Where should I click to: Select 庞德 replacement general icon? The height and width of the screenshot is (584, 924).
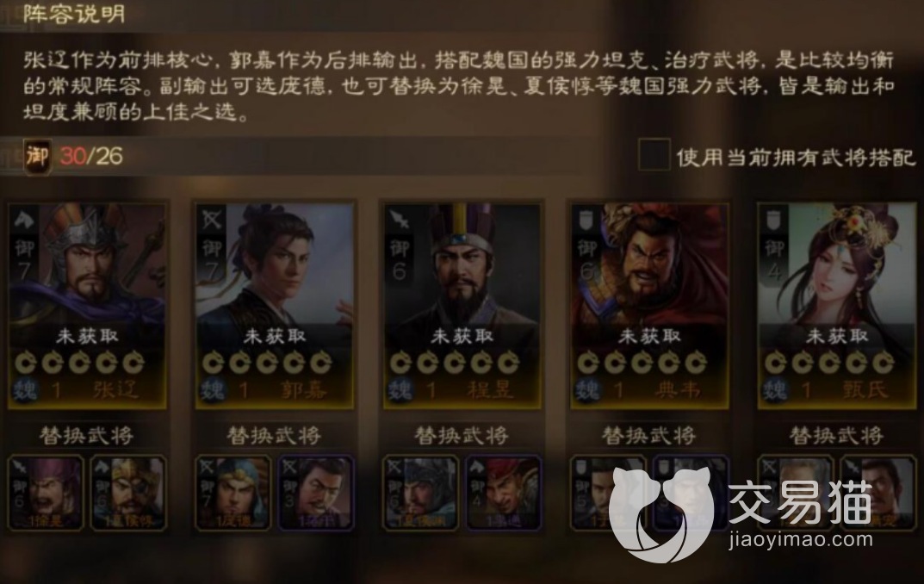[233, 493]
